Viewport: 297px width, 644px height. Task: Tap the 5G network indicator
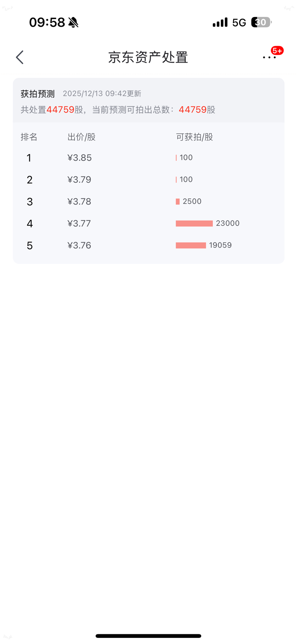tap(239, 23)
